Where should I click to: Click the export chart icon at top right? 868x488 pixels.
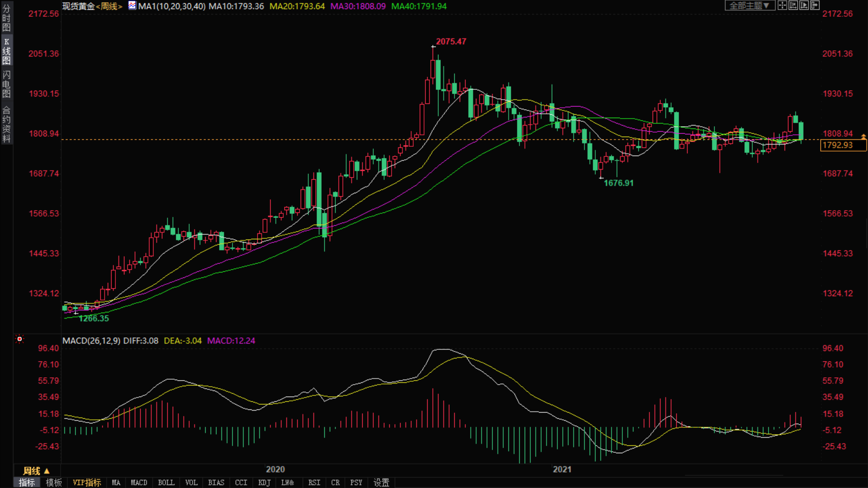coord(815,5)
